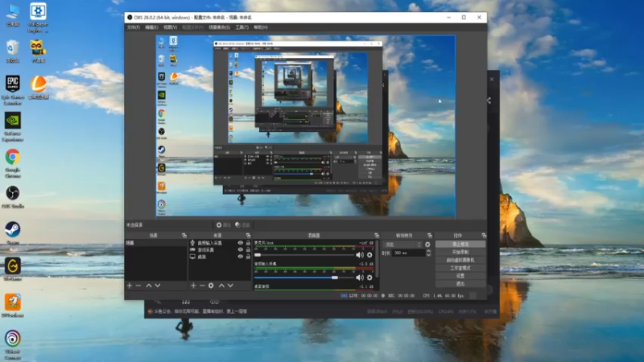Expand the 淡出 transition dropdown

point(403,245)
